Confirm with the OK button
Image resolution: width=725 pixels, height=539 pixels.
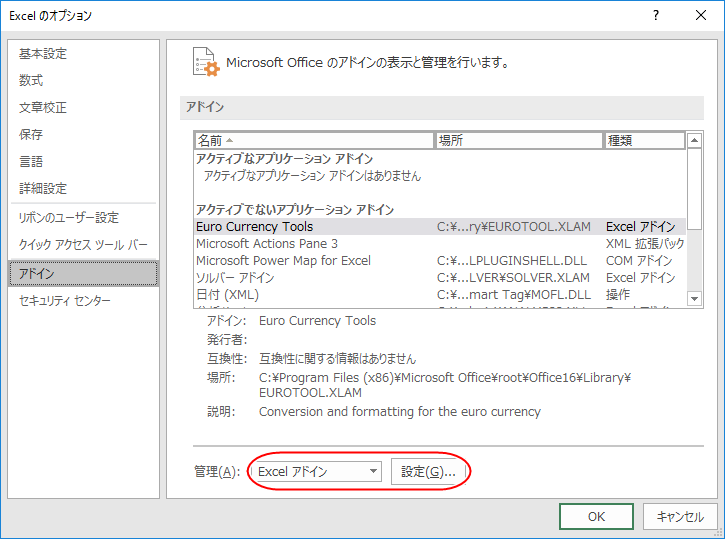[x=596, y=516]
